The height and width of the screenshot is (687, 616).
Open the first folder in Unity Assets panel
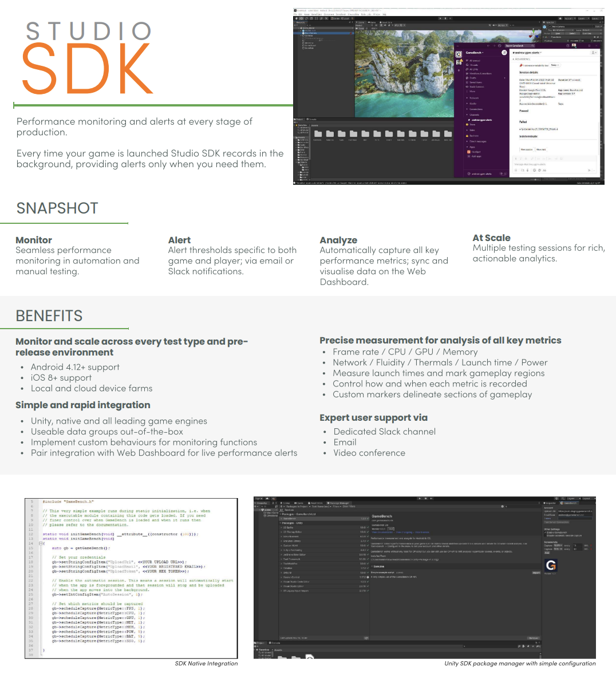point(318,134)
